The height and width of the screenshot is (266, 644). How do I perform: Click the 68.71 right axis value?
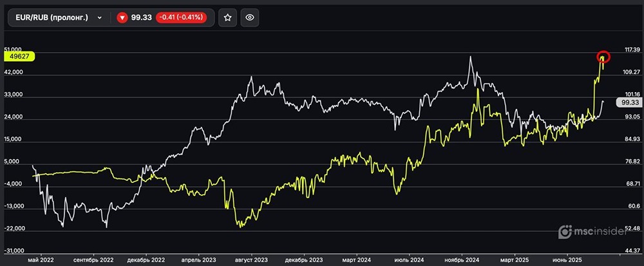click(633, 184)
